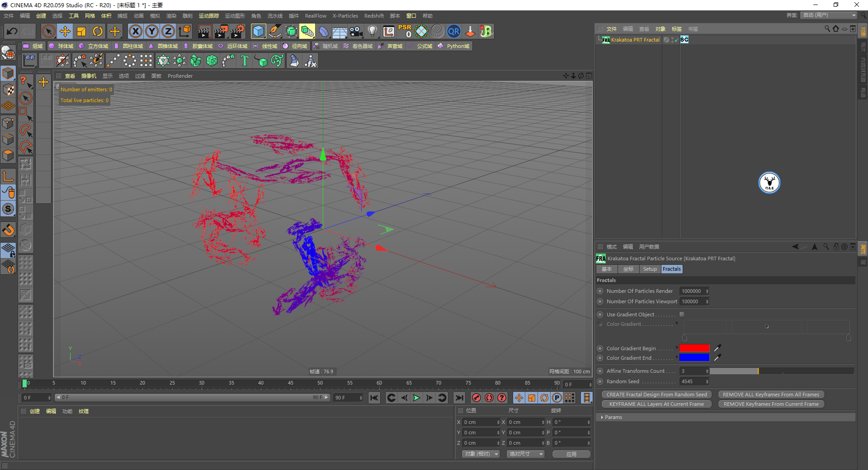The image size is (868, 470).
Task: Click the Undo arrow icon
Action: [x=12, y=31]
